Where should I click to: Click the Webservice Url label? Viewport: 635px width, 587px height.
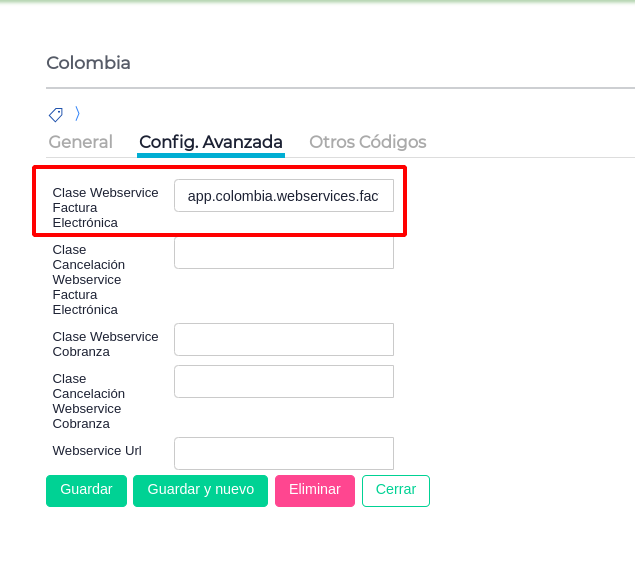click(x=97, y=451)
